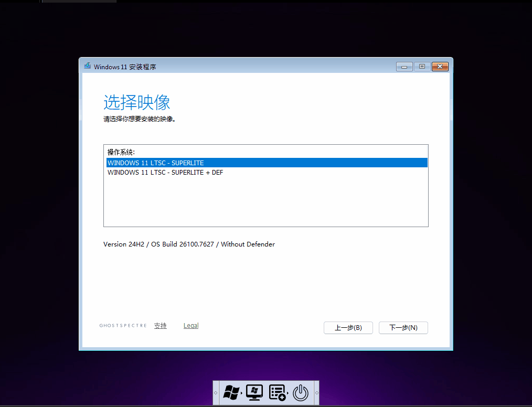Viewport: 532px width, 407px height.
Task: Click the right diamond handle of the dock
Action: coord(316,393)
